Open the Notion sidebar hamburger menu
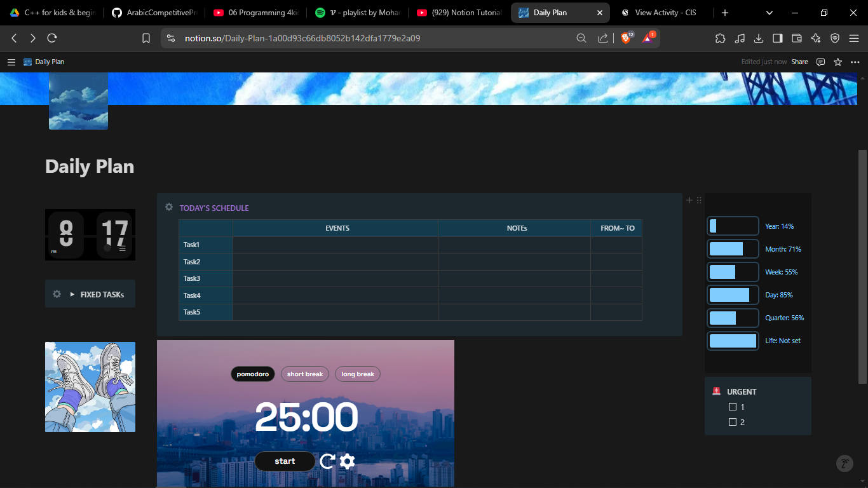 coord(11,62)
